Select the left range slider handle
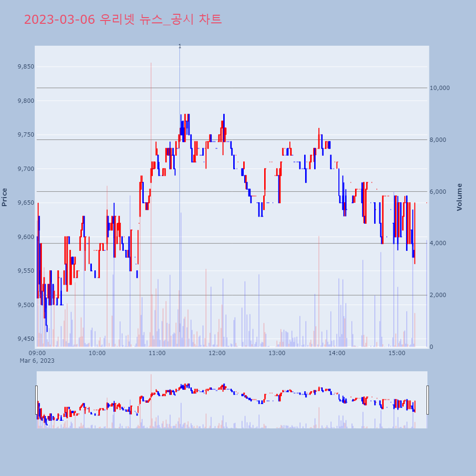Viewport: 476px width, 476px height. coord(37,400)
